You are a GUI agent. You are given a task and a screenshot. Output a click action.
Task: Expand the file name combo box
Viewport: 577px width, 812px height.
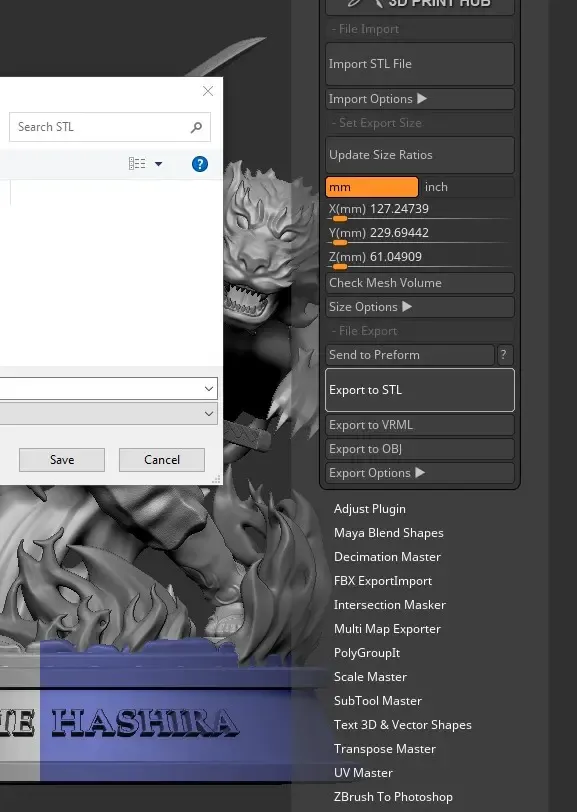pos(209,388)
